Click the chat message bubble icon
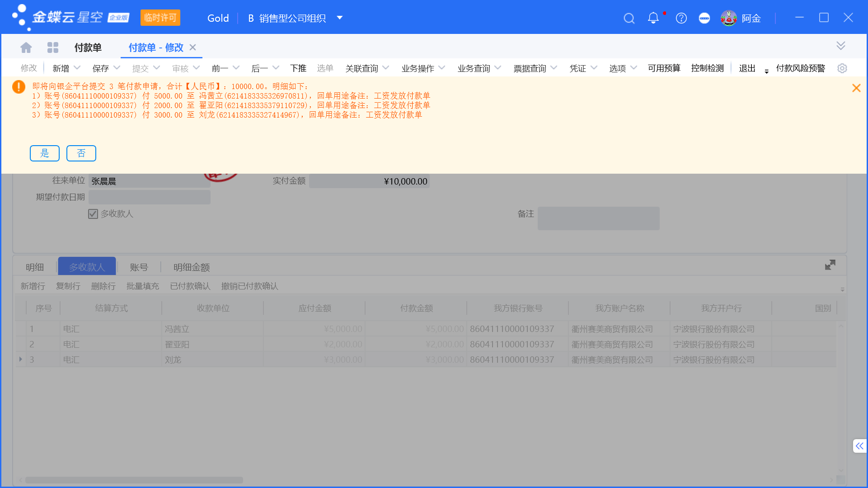868x488 pixels. [704, 18]
